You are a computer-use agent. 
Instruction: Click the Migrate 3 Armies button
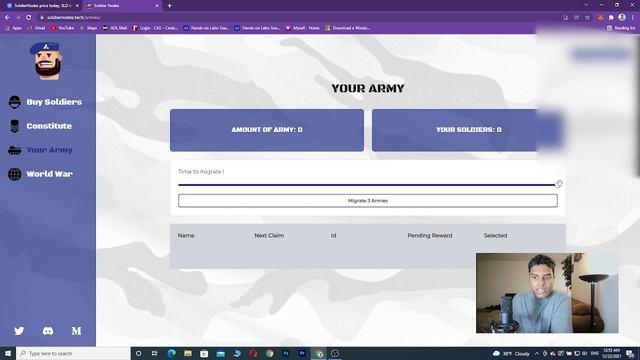coord(368,201)
